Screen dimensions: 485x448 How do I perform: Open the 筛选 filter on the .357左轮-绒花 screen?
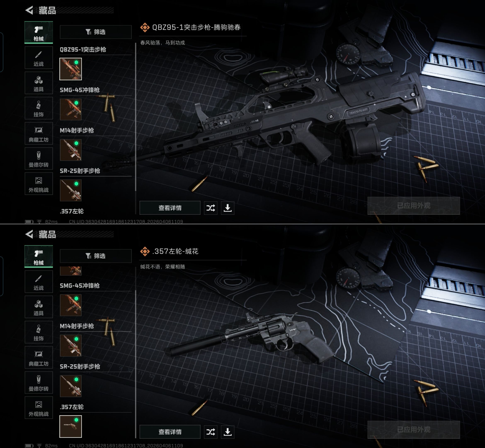[96, 256]
